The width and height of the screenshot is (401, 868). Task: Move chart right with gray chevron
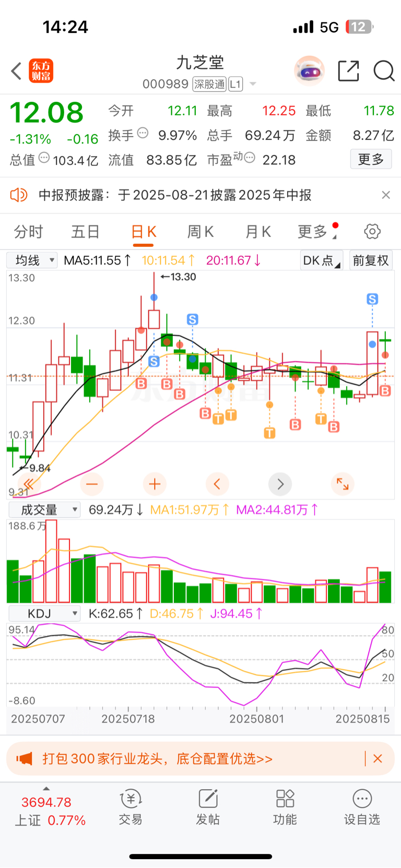[280, 484]
